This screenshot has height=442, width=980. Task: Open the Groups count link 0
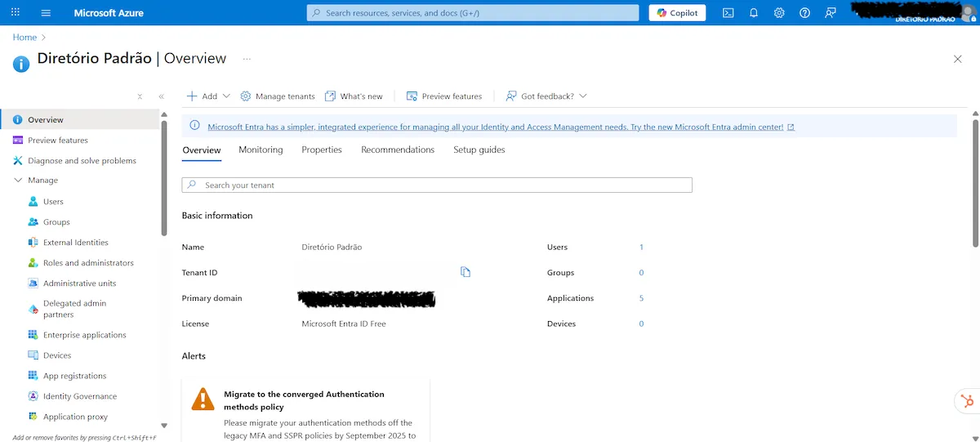click(x=642, y=273)
